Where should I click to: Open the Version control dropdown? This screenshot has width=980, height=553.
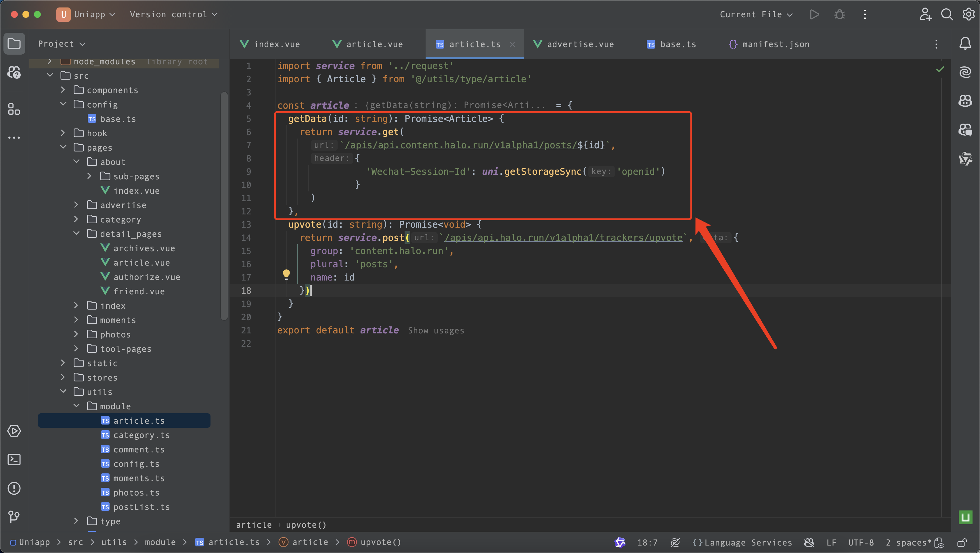click(173, 14)
